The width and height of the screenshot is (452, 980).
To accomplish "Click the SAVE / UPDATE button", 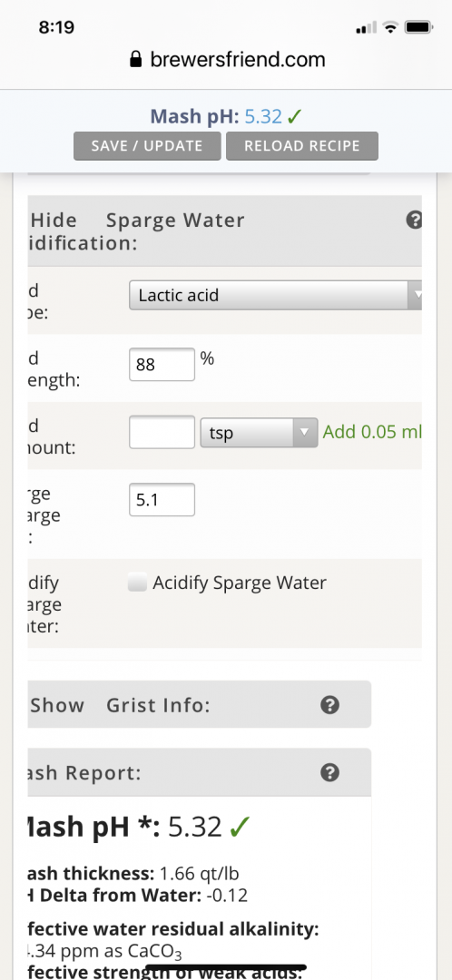I will pos(147,145).
